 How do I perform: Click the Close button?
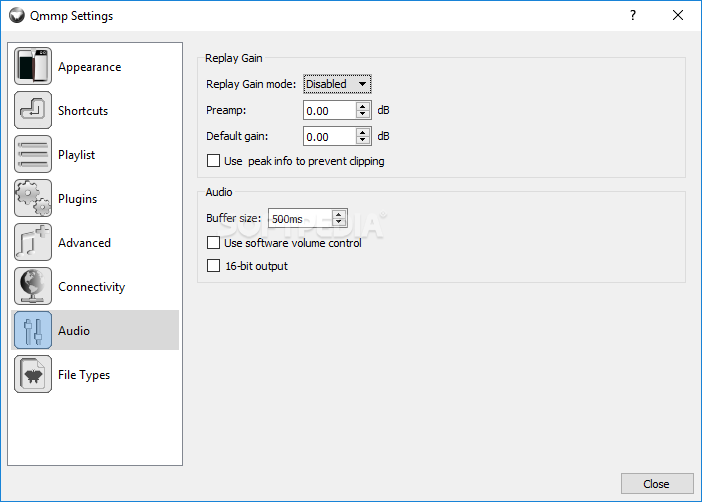[x=657, y=484]
